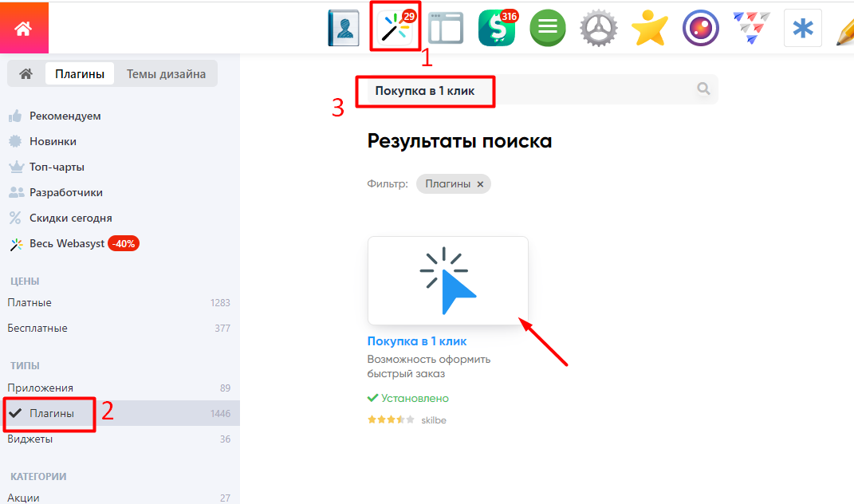This screenshot has width=854, height=504.
Task: Select Приложения type filter
Action: (x=41, y=388)
